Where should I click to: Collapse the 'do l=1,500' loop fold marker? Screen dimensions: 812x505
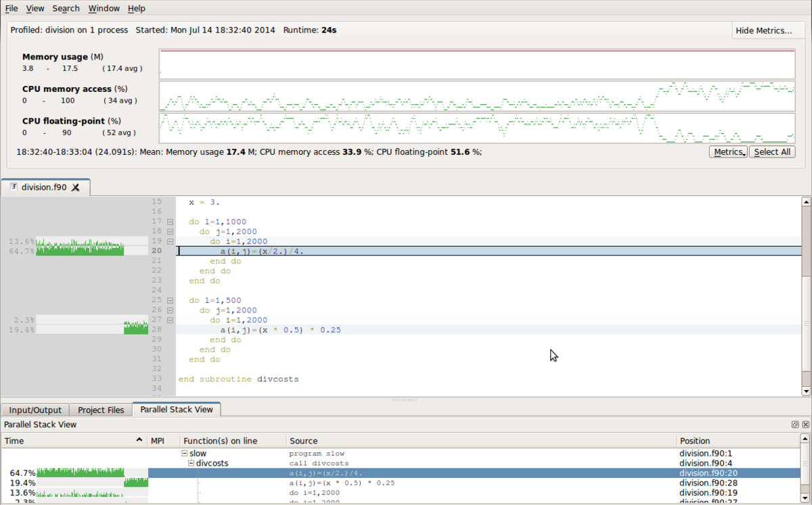[x=170, y=300]
